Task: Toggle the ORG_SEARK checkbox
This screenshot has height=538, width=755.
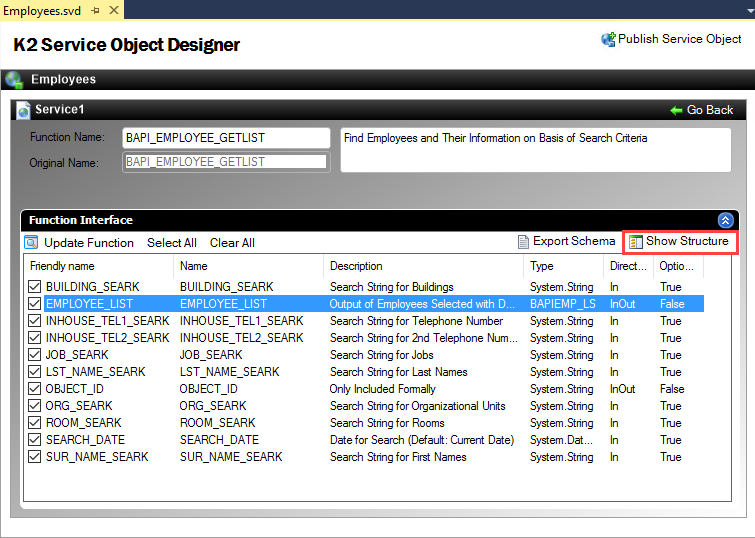Action: [x=34, y=406]
